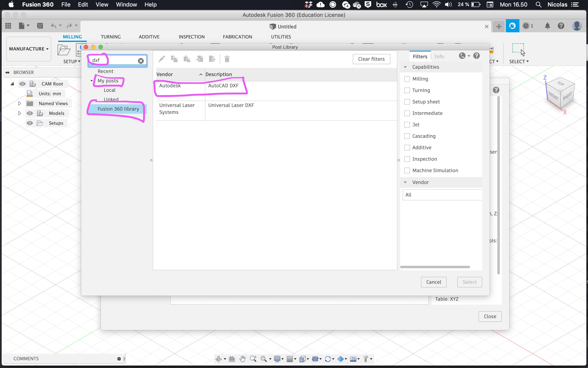This screenshot has height=368, width=588.
Task: Switch to the INSPECTION tab
Action: (192, 37)
